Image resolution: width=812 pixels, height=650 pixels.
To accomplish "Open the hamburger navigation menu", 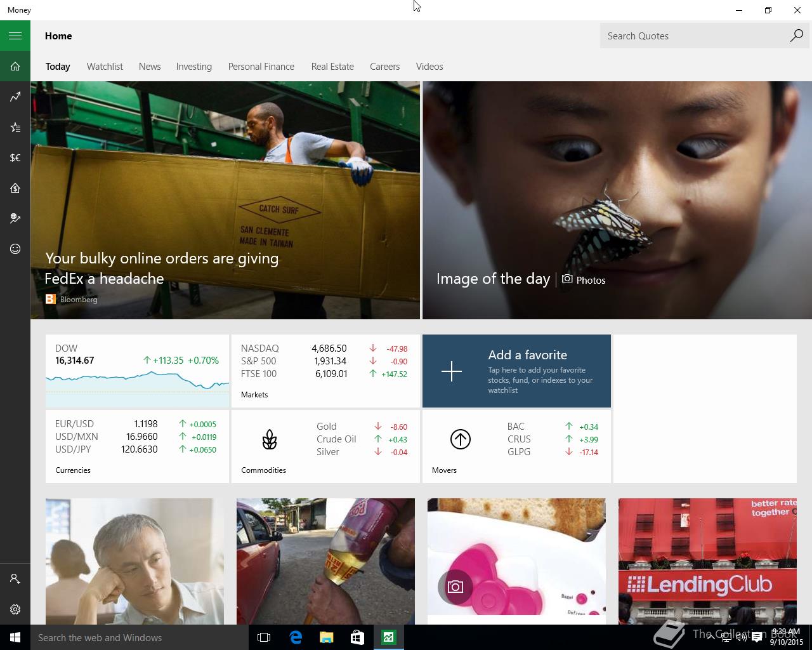I will tap(15, 36).
